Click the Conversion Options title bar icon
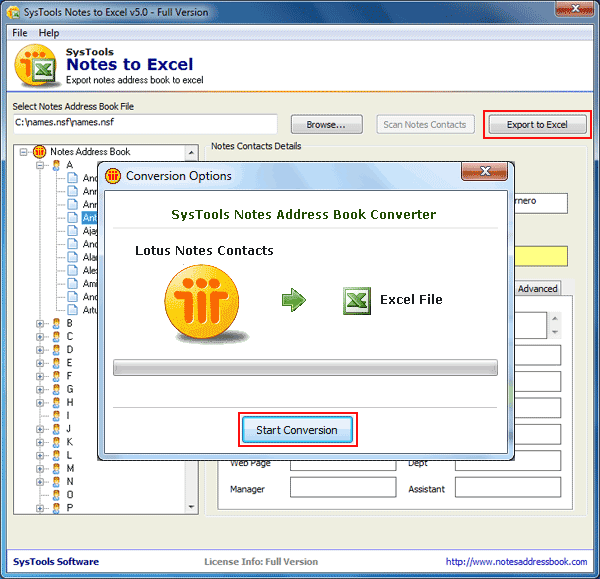600x579 pixels. point(113,176)
